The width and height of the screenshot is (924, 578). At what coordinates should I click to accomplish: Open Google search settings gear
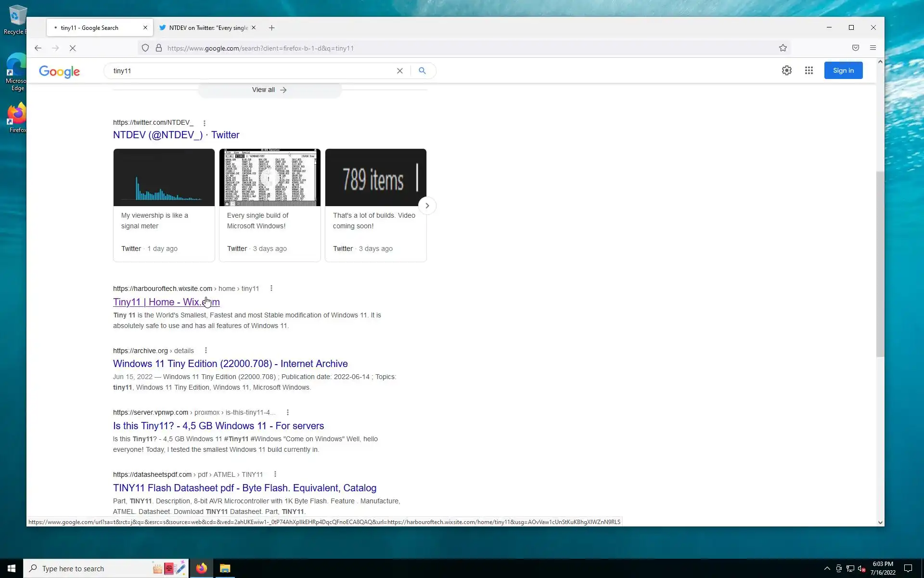click(787, 70)
